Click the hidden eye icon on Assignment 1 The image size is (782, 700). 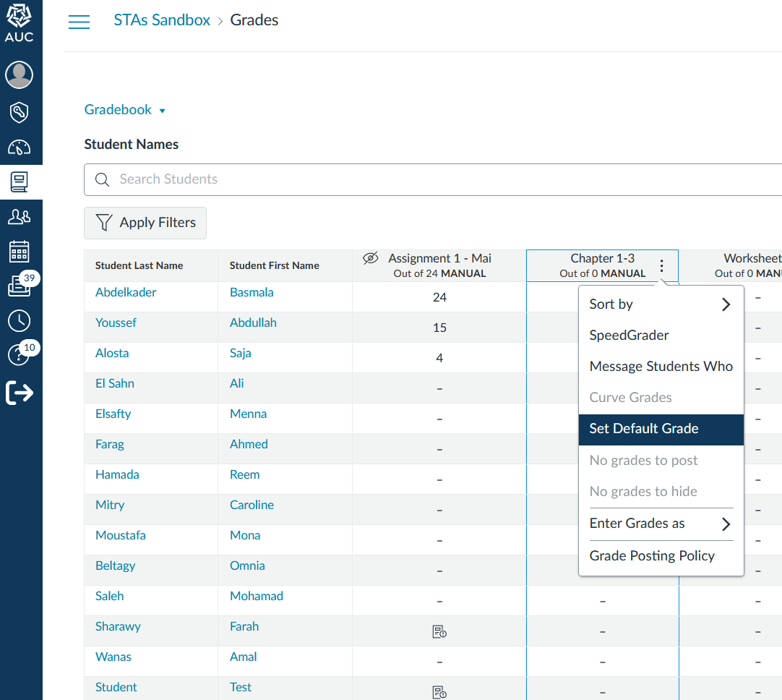(x=371, y=258)
